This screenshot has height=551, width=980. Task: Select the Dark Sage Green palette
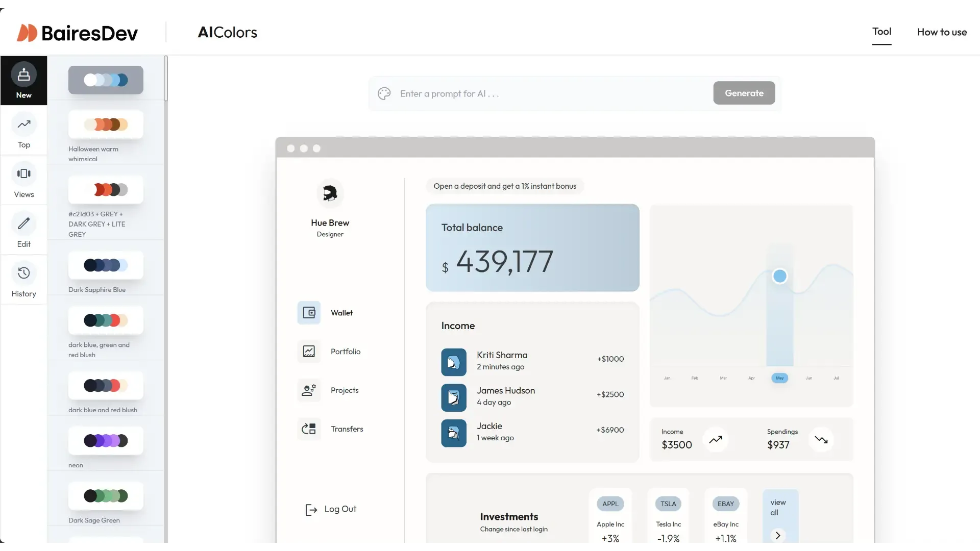106,496
